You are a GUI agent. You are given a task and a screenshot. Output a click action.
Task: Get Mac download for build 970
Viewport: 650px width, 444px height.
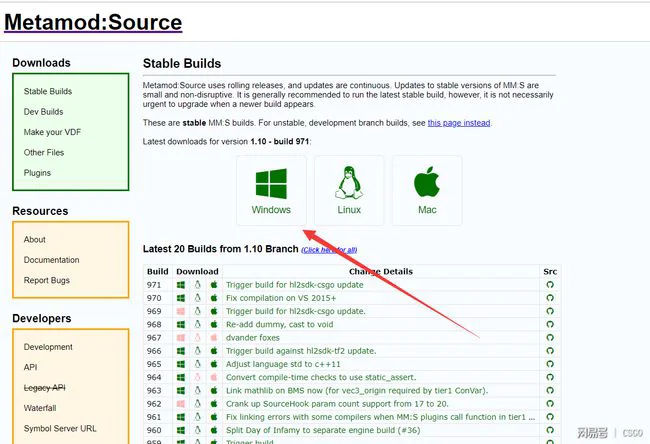coord(214,298)
